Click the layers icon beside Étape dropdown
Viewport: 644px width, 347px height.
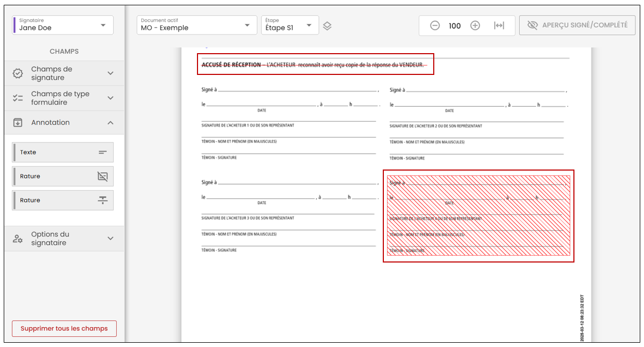click(328, 26)
